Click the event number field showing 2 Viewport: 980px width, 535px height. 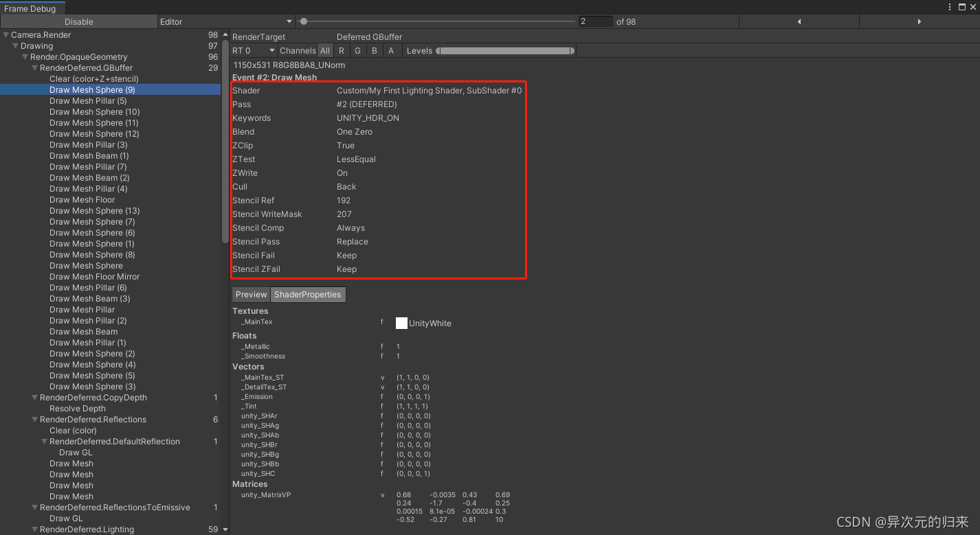595,21
